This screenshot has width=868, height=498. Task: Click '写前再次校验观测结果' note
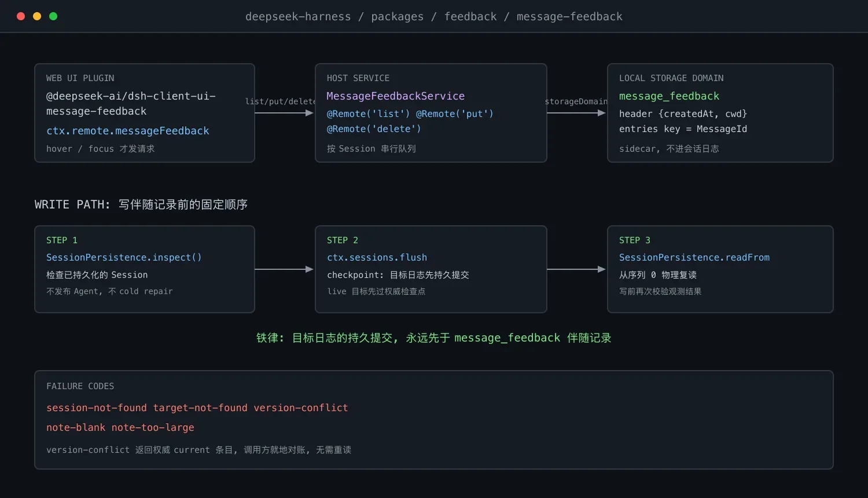tap(660, 291)
